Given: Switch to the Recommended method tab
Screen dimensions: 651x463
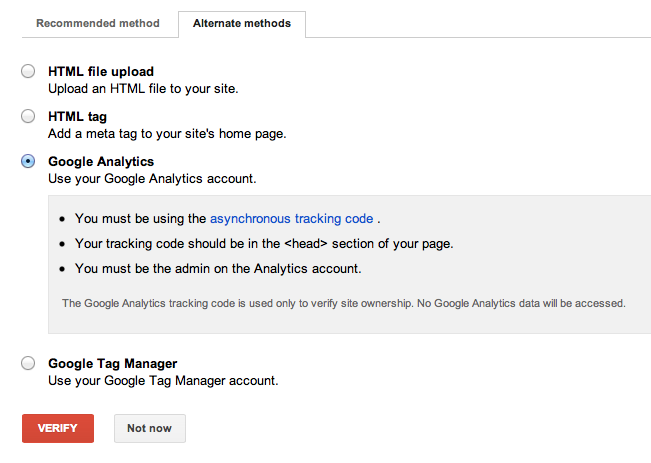Looking at the screenshot, I should pos(98,23).
